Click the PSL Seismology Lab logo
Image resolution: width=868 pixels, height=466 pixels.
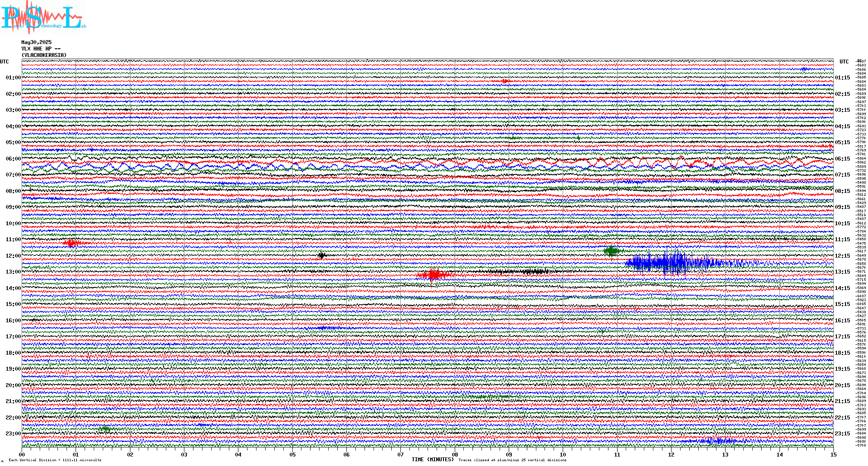pos(43,17)
